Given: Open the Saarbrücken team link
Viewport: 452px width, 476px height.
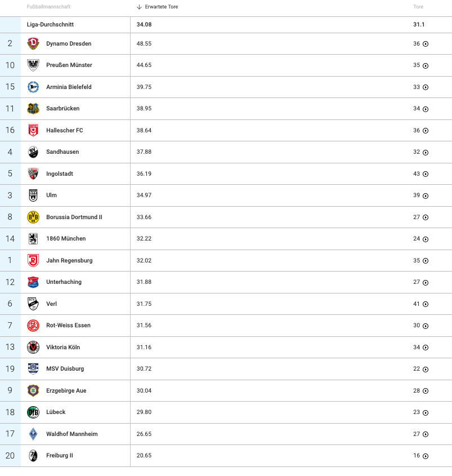Looking at the screenshot, I should [x=63, y=108].
